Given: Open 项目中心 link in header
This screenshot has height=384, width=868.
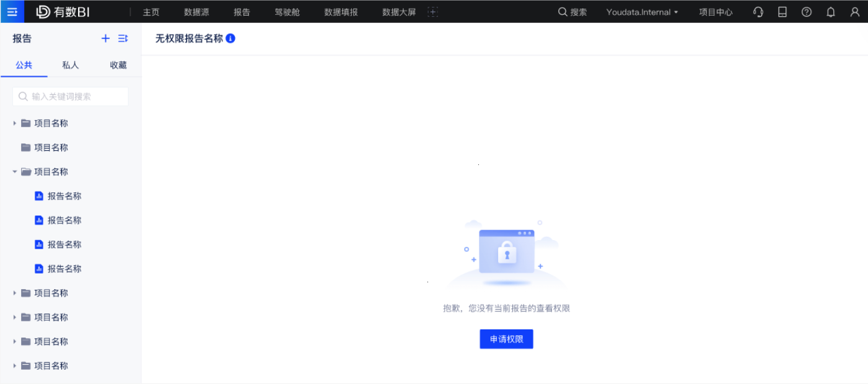Looking at the screenshot, I should click(716, 12).
